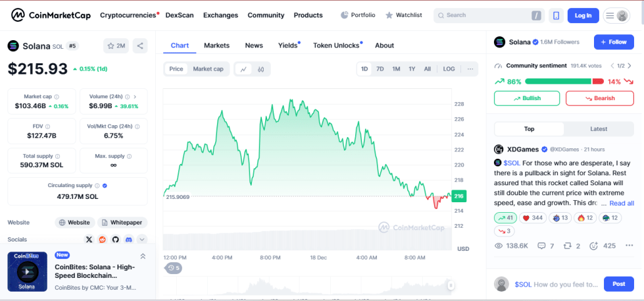Open the X (Twitter) social link icon
The width and height of the screenshot is (644, 301).
tap(89, 240)
